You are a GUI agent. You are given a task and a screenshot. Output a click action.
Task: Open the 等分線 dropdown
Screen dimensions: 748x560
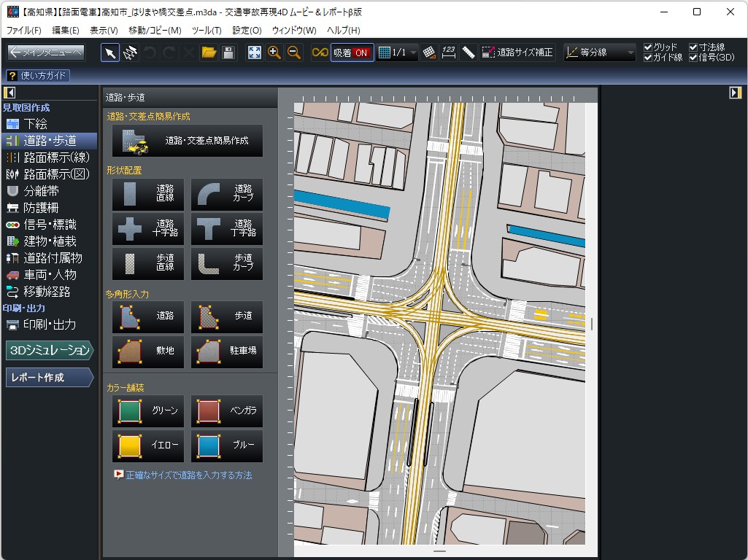(x=600, y=52)
